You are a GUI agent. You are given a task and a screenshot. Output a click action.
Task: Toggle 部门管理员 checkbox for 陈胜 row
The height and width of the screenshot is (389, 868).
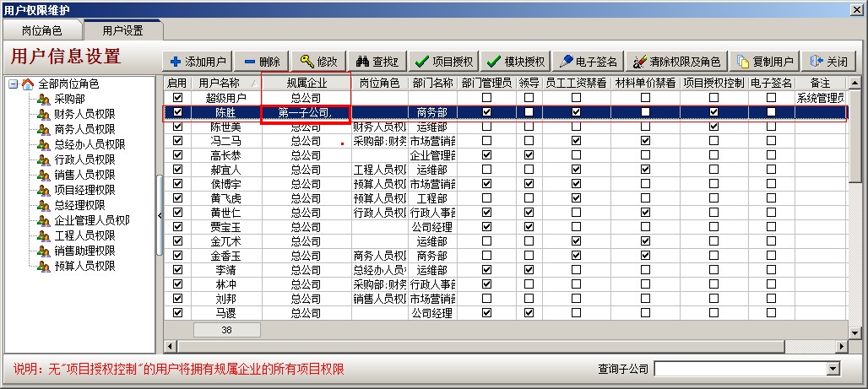[x=486, y=112]
